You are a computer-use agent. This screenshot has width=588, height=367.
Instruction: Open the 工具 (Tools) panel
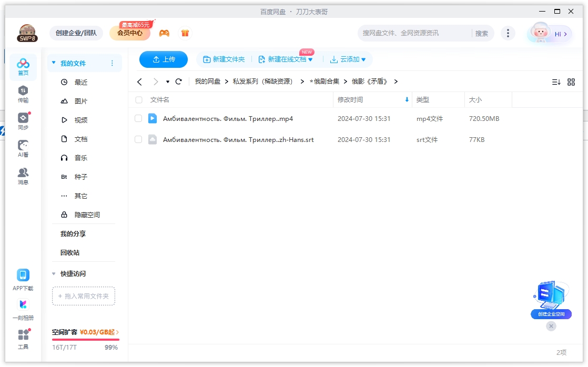23,338
